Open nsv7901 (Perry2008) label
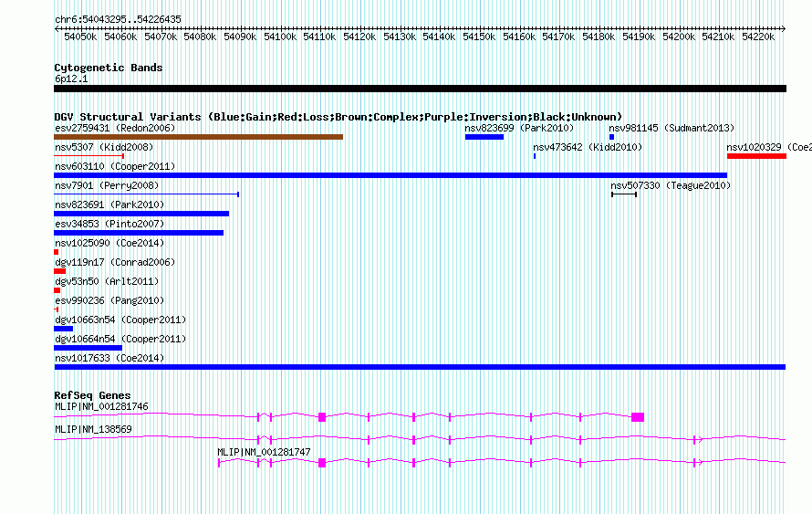The width and height of the screenshot is (812, 514). pyautogui.click(x=107, y=185)
